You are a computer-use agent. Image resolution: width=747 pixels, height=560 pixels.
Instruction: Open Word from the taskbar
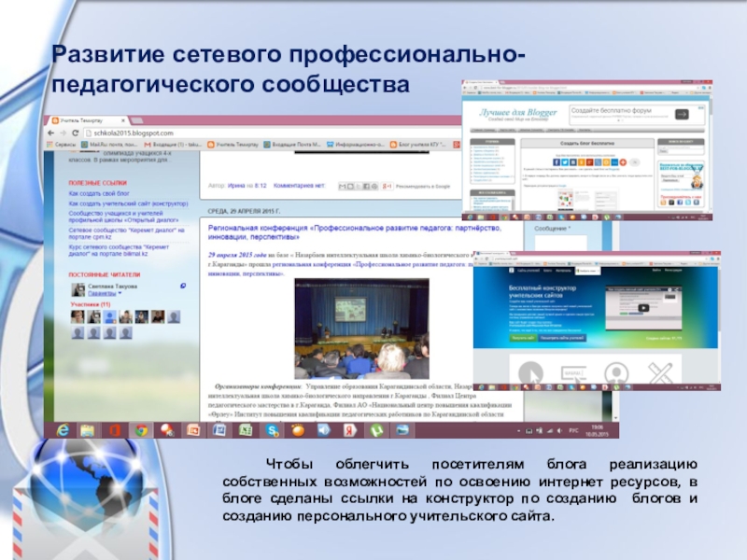coord(219,430)
